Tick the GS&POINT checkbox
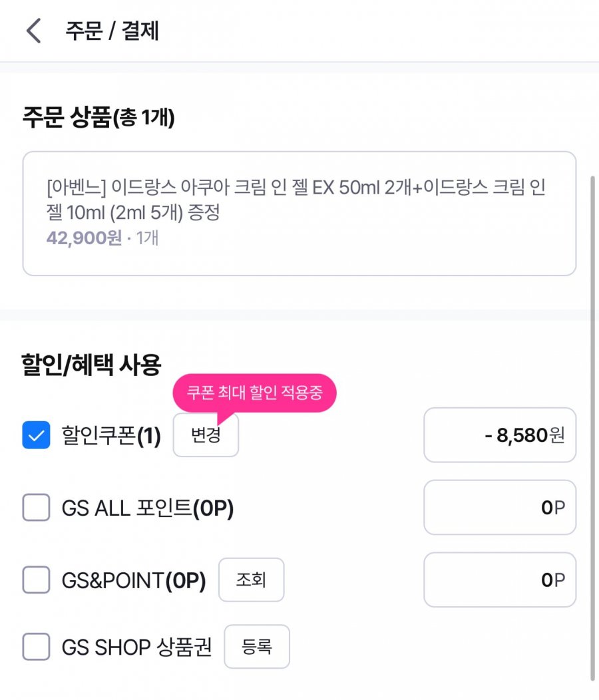 [36, 581]
